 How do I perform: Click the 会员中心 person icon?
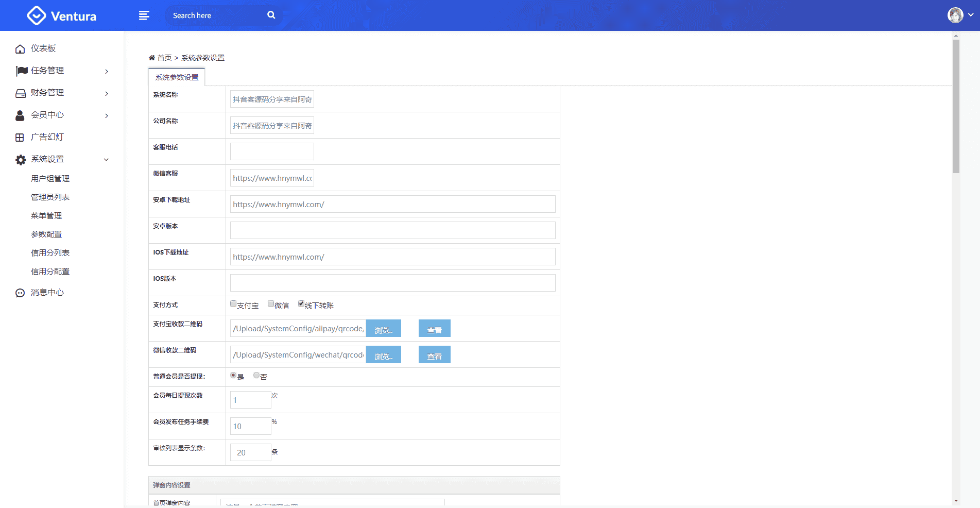20,115
